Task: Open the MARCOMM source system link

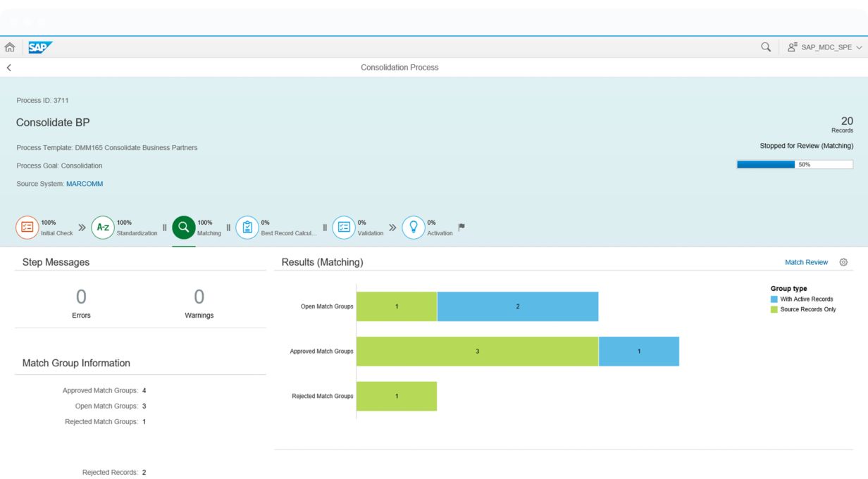Action: click(85, 184)
